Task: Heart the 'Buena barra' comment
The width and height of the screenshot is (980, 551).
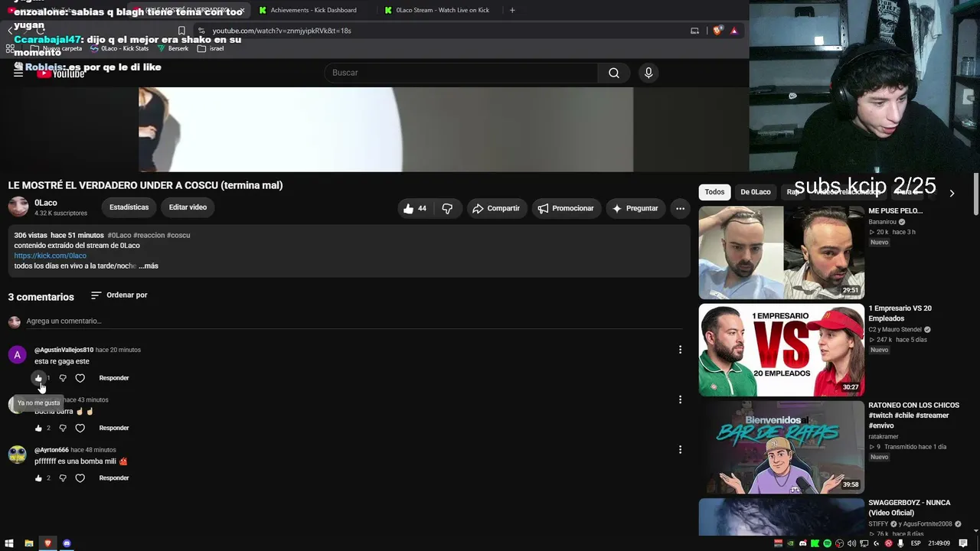Action: click(x=80, y=428)
